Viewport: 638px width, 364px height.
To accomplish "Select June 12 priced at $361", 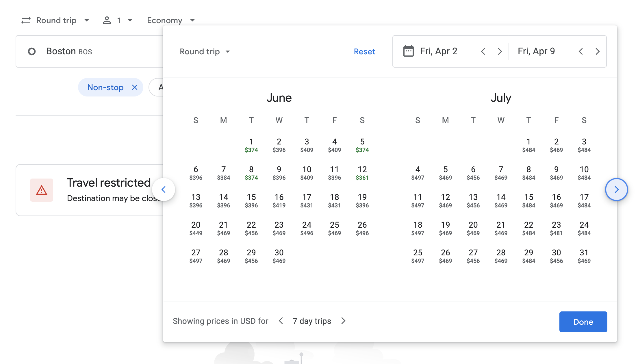I will 362,173.
